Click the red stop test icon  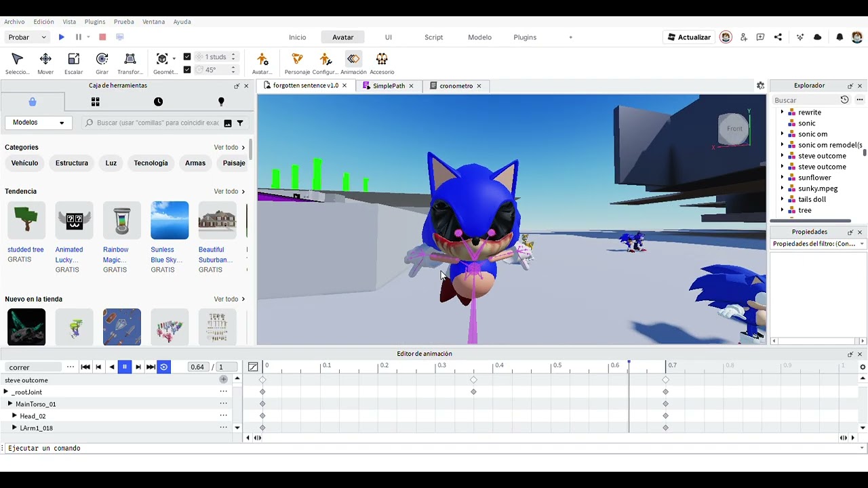102,37
